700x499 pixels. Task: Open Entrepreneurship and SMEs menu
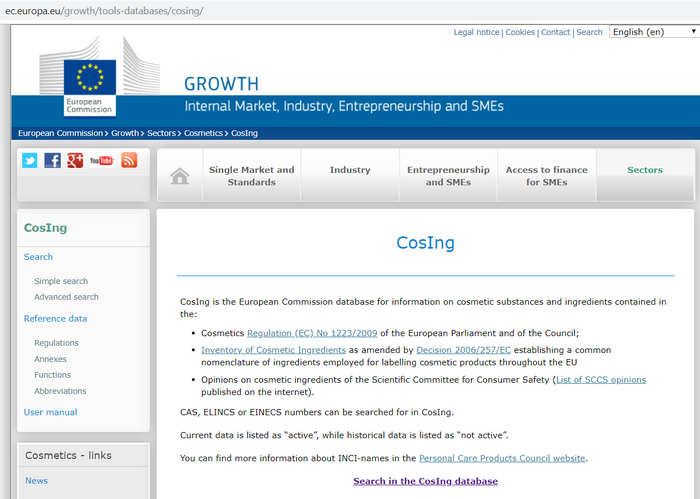point(448,176)
